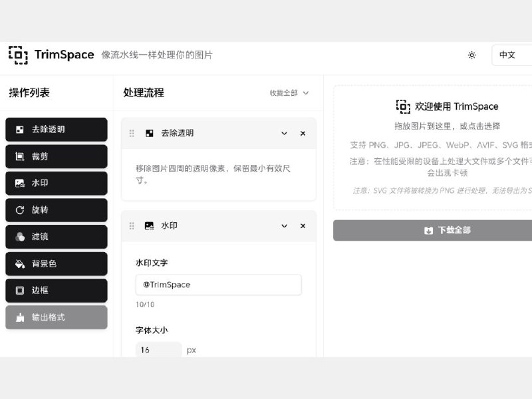Add the 旋转 rotate operation
The width and height of the screenshot is (532, 399).
point(57,210)
